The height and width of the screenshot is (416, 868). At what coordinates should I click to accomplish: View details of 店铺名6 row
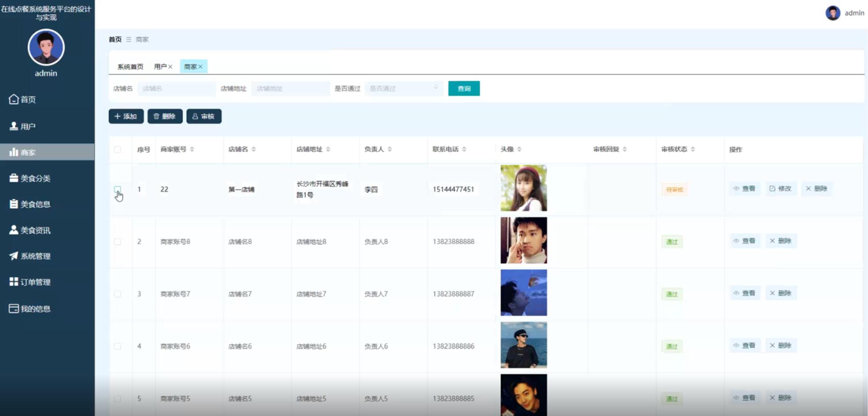tap(745, 345)
